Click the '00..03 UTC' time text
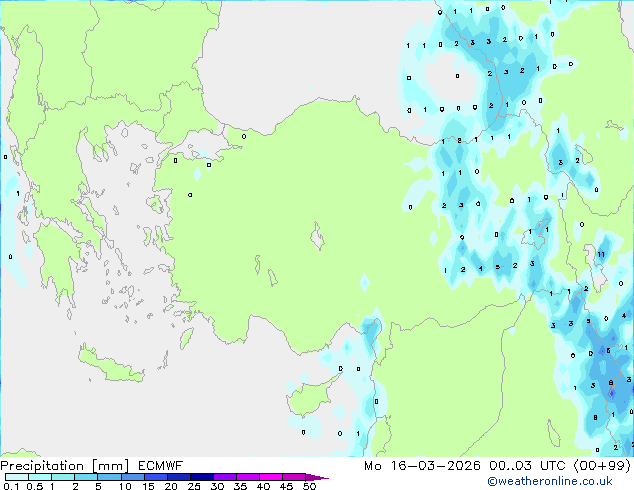 click(x=527, y=466)
